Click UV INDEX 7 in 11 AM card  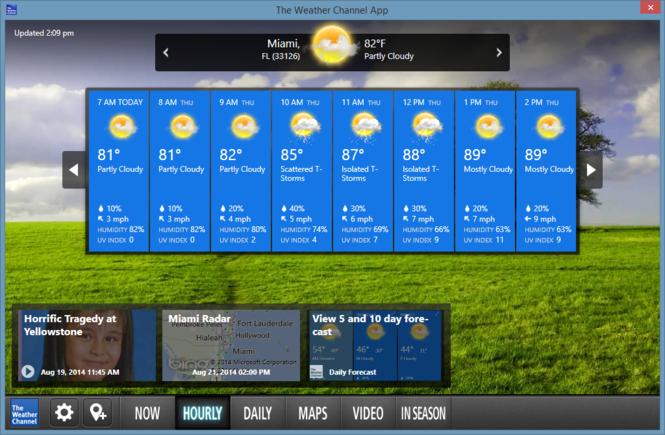pyautogui.click(x=360, y=240)
